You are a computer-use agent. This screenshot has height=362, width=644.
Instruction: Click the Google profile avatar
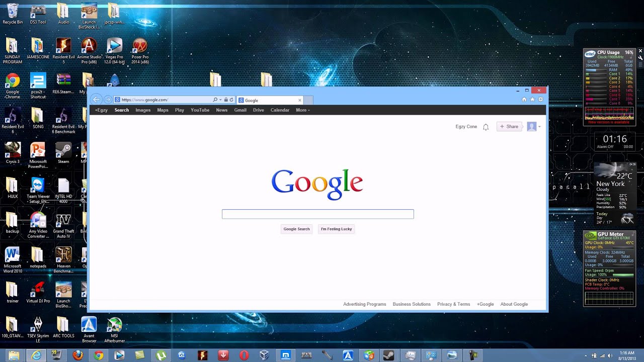(x=532, y=127)
